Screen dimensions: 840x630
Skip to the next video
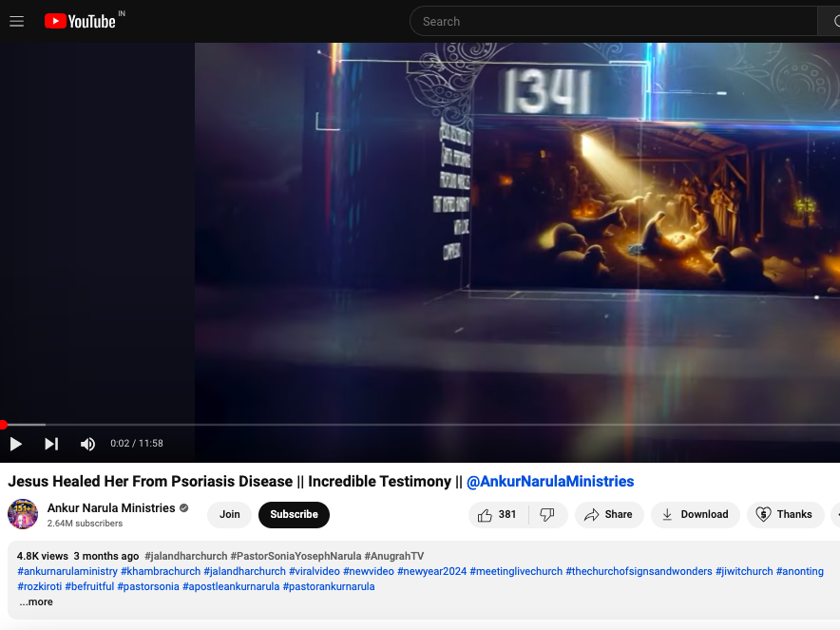tap(51, 444)
